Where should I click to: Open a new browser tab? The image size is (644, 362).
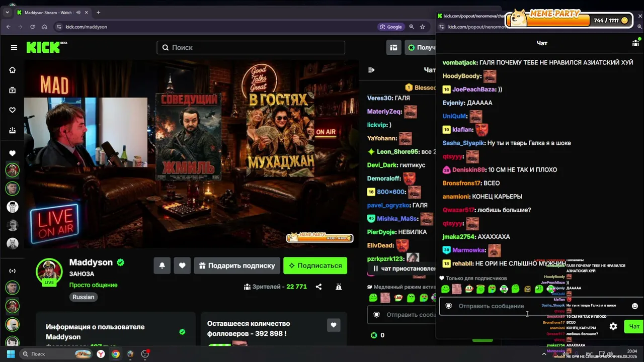(x=98, y=13)
